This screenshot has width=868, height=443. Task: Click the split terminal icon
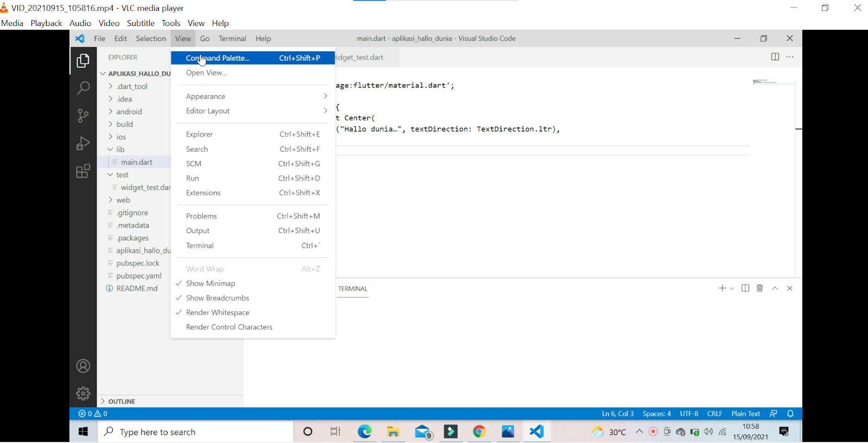[745, 288]
